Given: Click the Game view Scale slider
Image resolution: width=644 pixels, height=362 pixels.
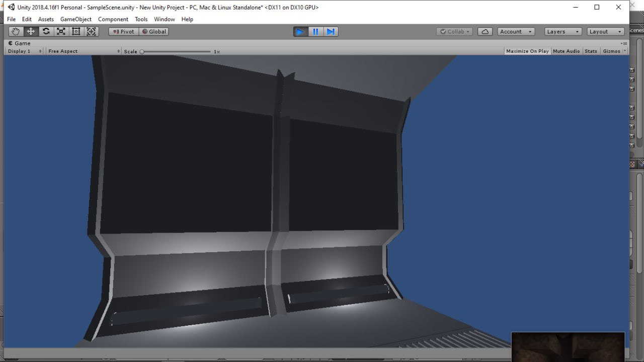Looking at the screenshot, I should tap(176, 51).
